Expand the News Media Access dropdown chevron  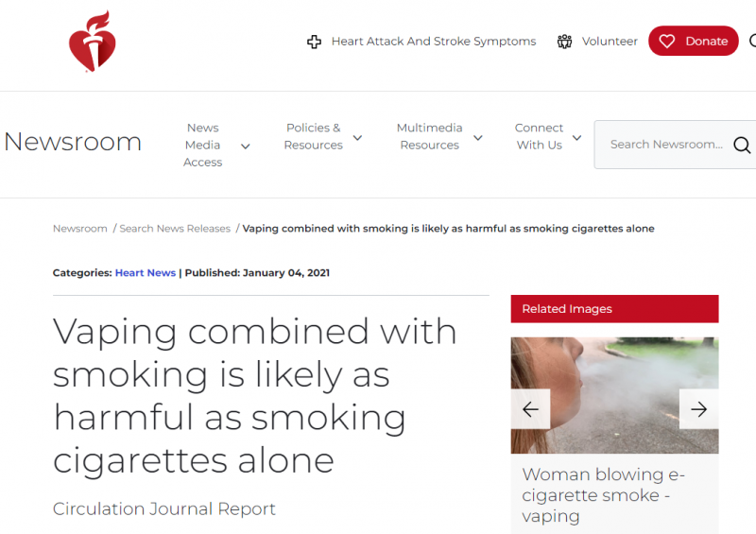246,146
